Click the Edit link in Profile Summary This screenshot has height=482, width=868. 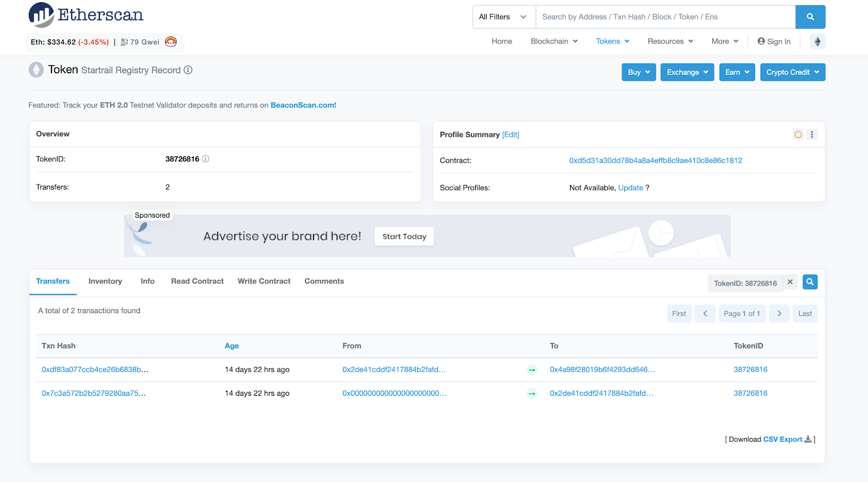point(510,135)
